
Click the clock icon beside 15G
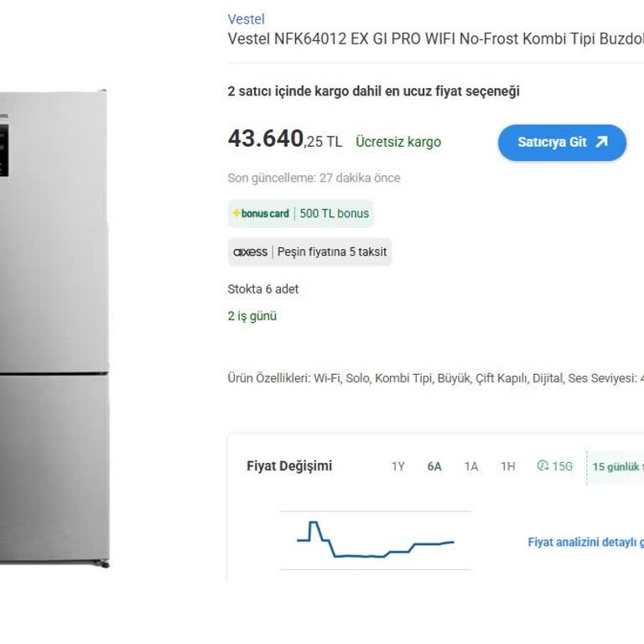click(x=543, y=466)
